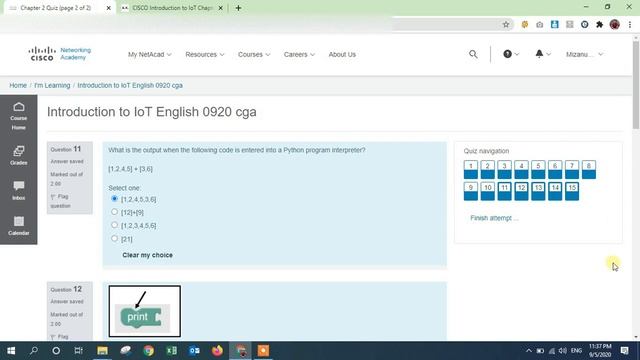Open the Course Home sidebar icon

[x=18, y=116]
